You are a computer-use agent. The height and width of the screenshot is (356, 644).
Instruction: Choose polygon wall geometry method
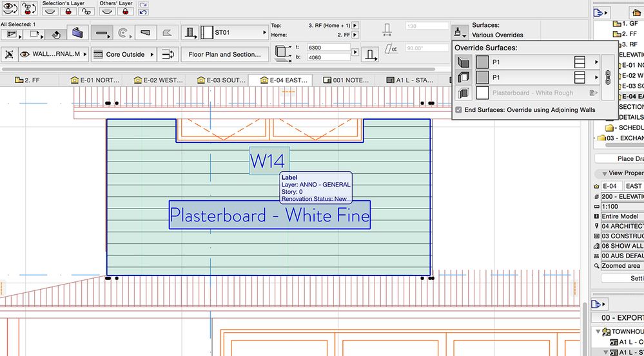pos(167,33)
